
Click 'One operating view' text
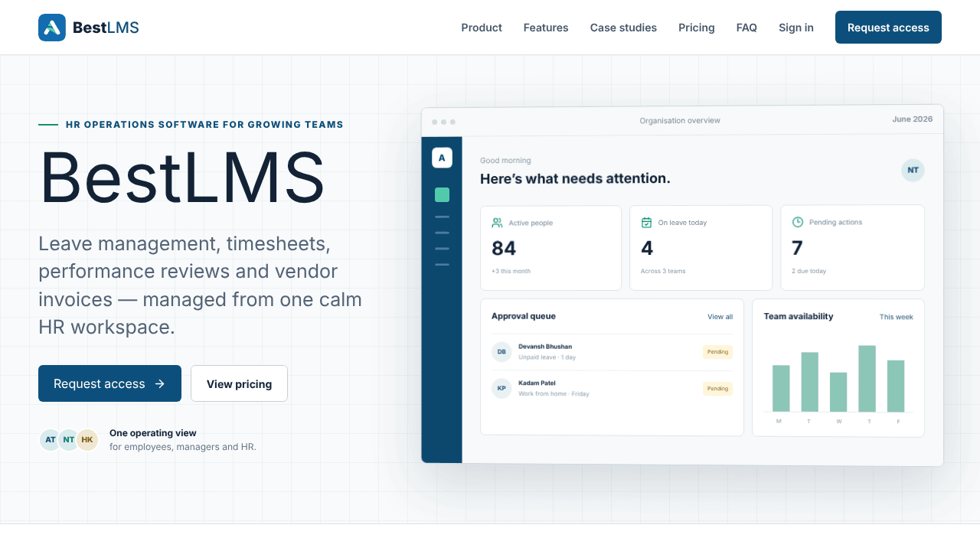click(153, 433)
